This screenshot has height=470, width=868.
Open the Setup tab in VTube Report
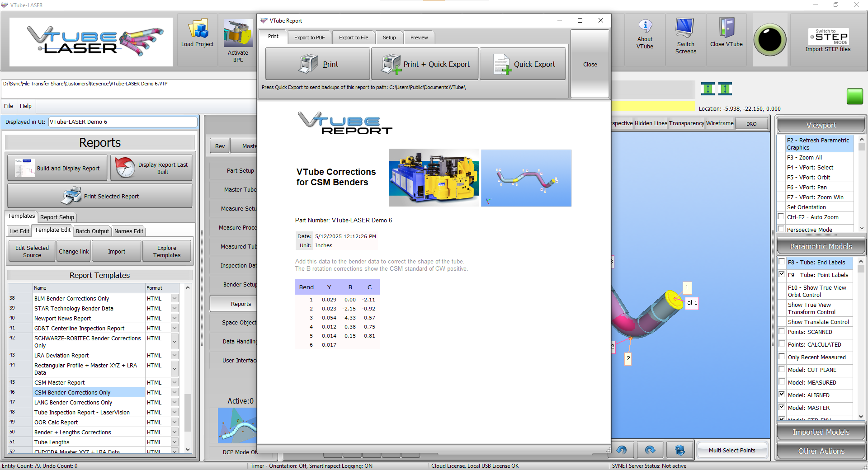coord(389,38)
